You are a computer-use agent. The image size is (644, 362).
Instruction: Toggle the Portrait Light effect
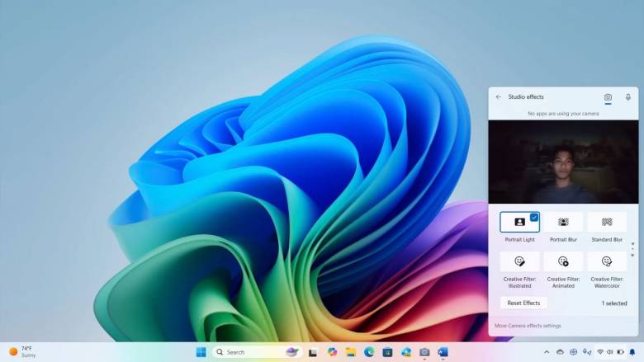(519, 222)
